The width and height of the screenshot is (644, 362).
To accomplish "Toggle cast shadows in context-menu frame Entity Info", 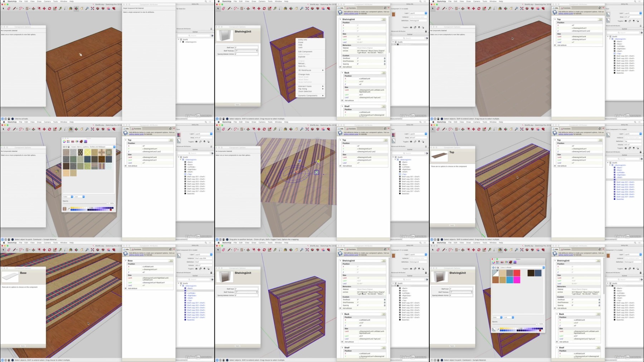I will [419, 27].
